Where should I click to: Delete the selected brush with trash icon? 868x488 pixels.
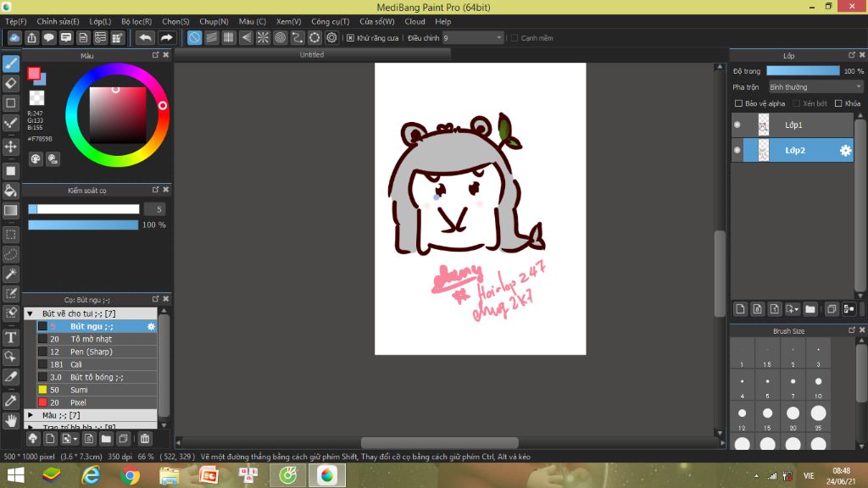144,439
